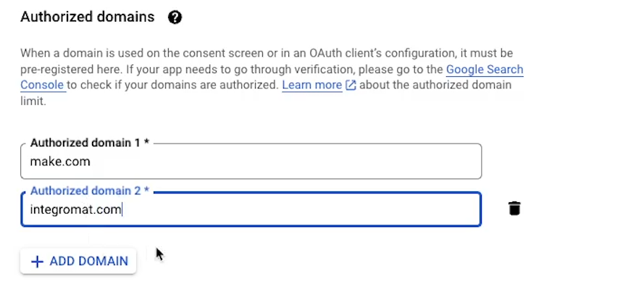Click the word limit. ending the description
The width and height of the screenshot is (644, 287).
pos(33,101)
